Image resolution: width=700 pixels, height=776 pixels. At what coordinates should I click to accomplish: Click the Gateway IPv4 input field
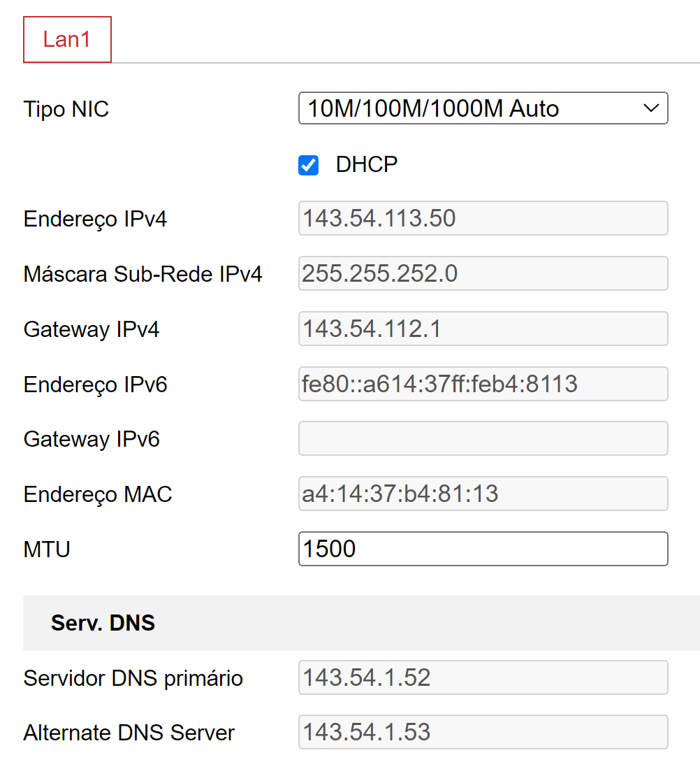pos(483,329)
